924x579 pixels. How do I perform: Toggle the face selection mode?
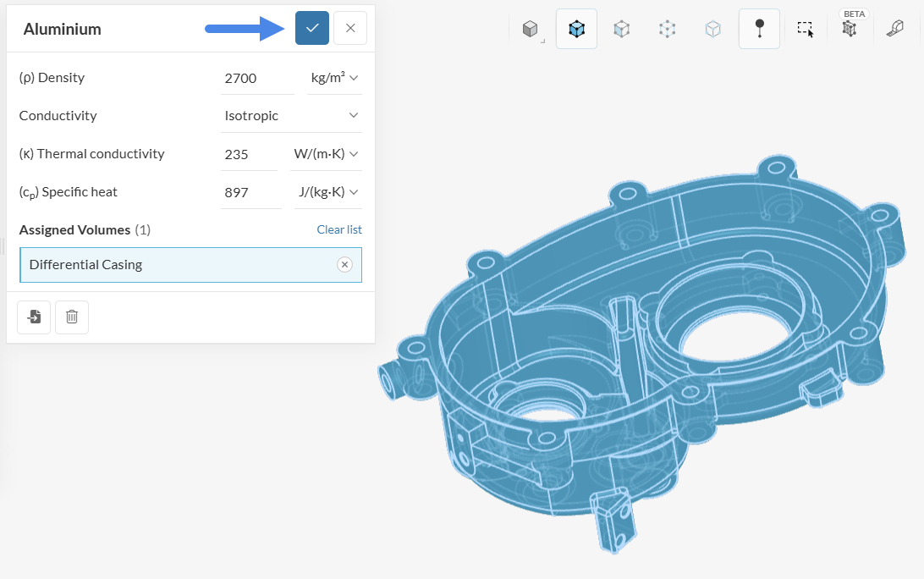coord(622,29)
